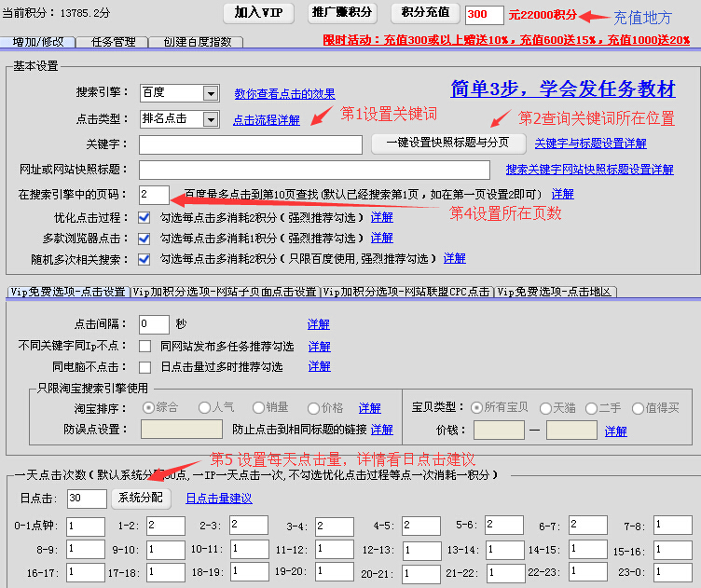
Task: Enable the 不同关键字同Ip不点 checkbox
Action: pos(144,346)
